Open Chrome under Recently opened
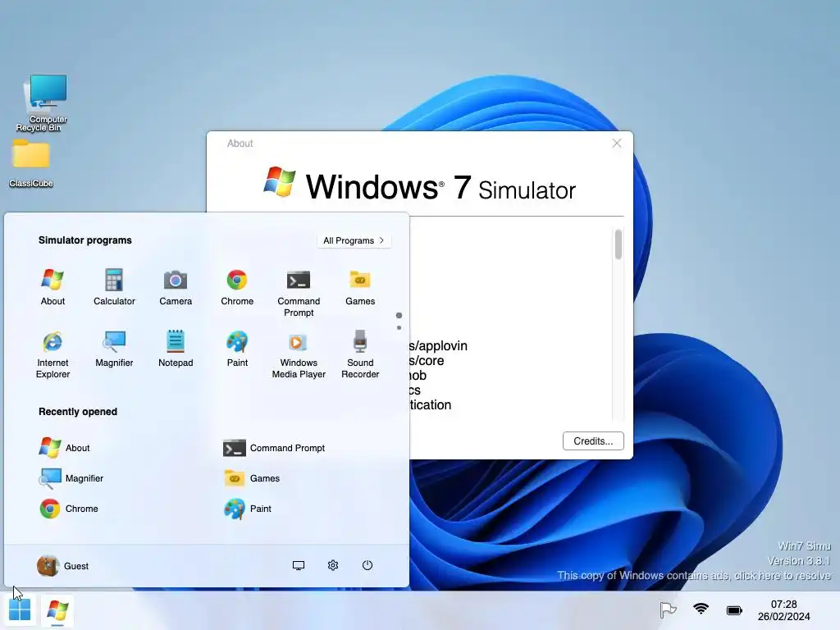This screenshot has width=840, height=630. [69, 509]
